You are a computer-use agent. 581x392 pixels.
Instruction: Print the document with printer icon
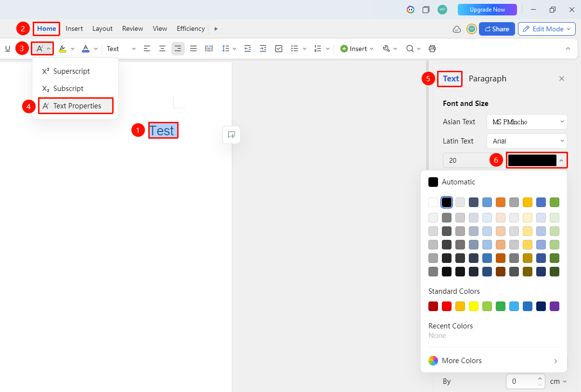tap(432, 49)
